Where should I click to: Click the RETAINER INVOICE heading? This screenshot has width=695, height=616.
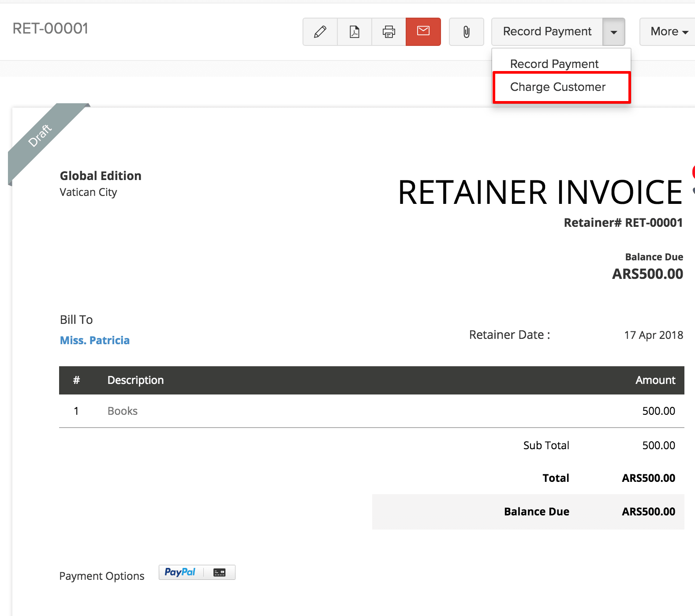click(x=540, y=192)
